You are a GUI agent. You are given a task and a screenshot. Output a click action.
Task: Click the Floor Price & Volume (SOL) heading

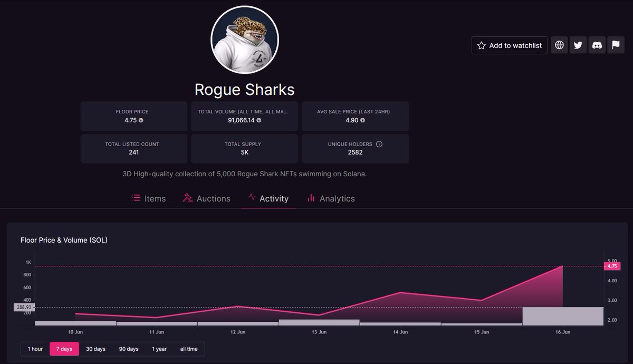coord(64,240)
